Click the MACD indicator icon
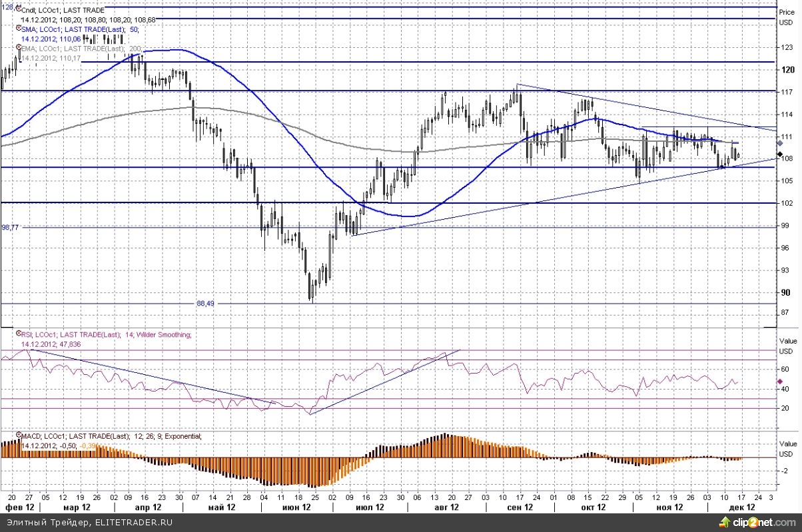Viewport: 802px width, 532px height. click(x=18, y=436)
